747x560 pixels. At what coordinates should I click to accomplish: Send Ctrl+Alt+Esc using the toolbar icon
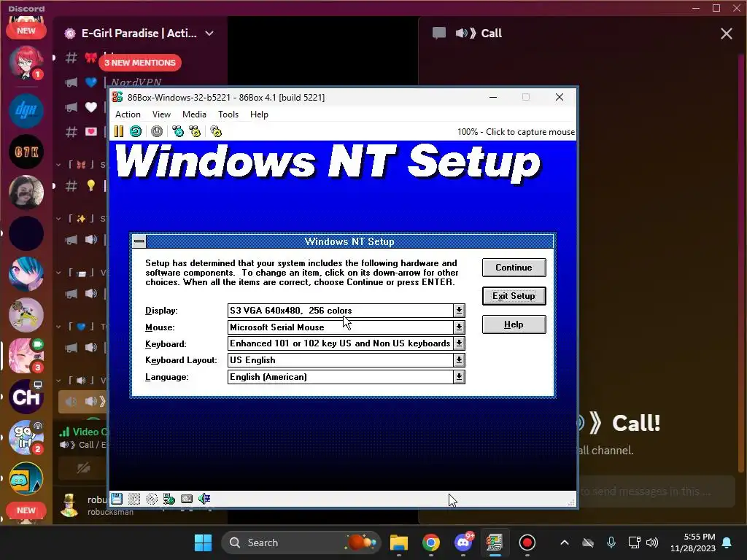[x=195, y=131]
